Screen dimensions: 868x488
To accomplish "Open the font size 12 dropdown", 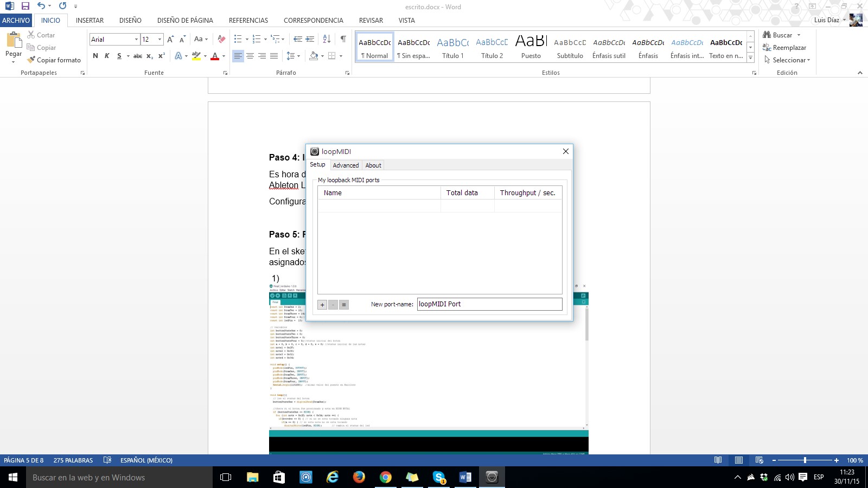I will point(159,39).
